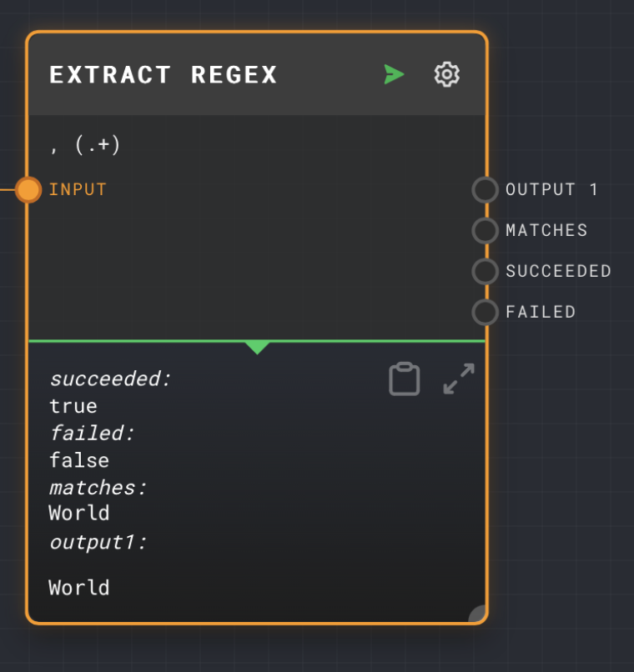Run the Extract Regex node with green arrow
634x672 pixels.
(394, 74)
